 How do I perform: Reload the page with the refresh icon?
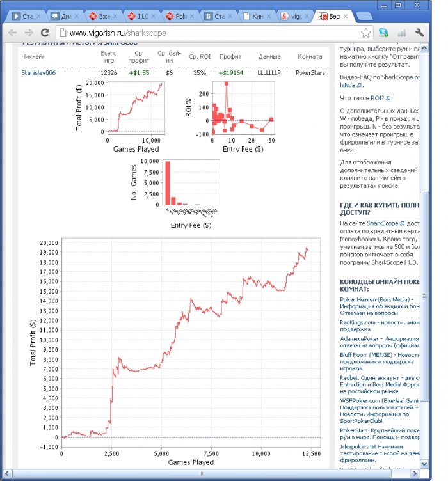coord(45,33)
